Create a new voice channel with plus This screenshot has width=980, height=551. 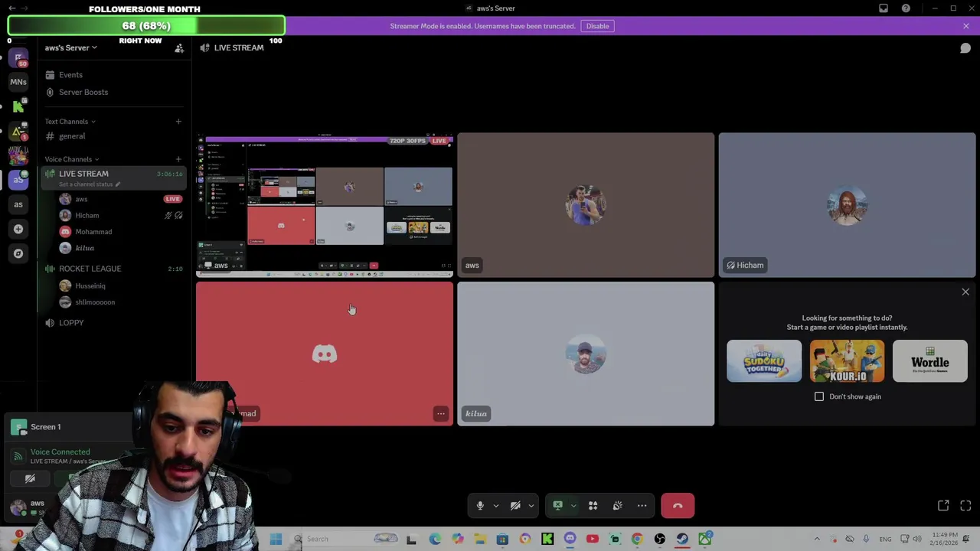[x=178, y=159]
